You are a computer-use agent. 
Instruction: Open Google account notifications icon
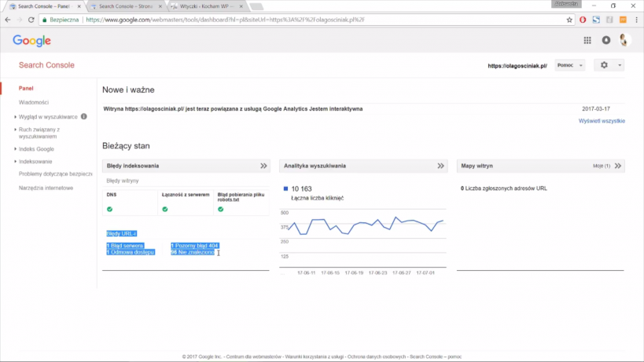click(606, 40)
